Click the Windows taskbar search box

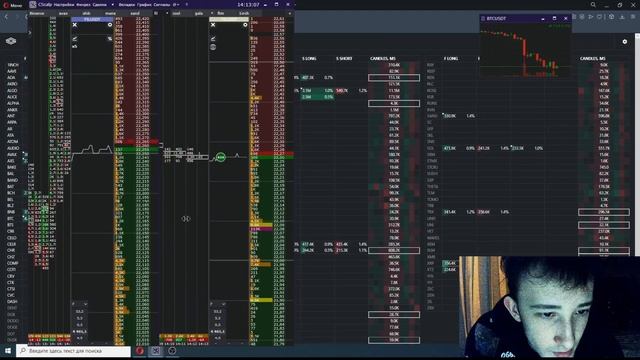click(x=73, y=351)
